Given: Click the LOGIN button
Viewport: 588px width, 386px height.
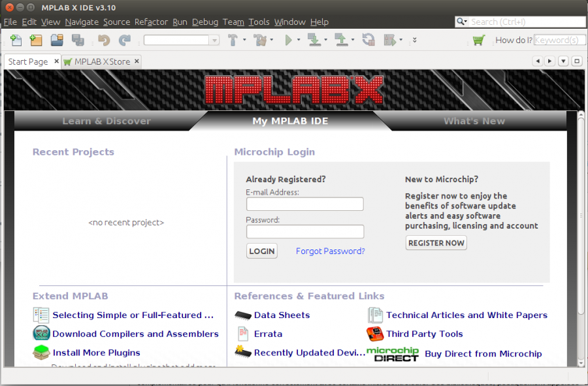Looking at the screenshot, I should point(262,251).
